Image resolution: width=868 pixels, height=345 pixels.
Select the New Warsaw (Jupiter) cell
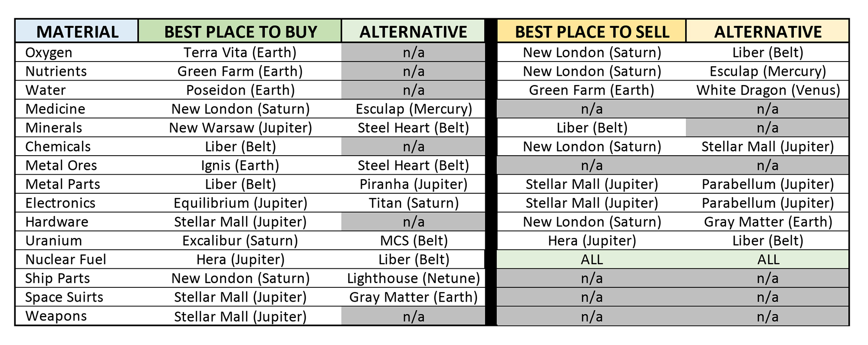(240, 128)
